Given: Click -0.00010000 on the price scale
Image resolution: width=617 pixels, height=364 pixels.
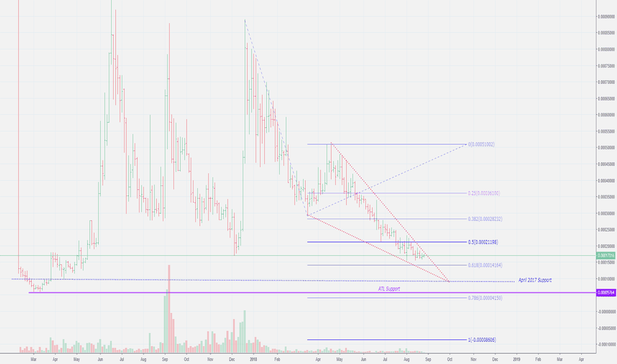Looking at the screenshot, I should (x=606, y=344).
